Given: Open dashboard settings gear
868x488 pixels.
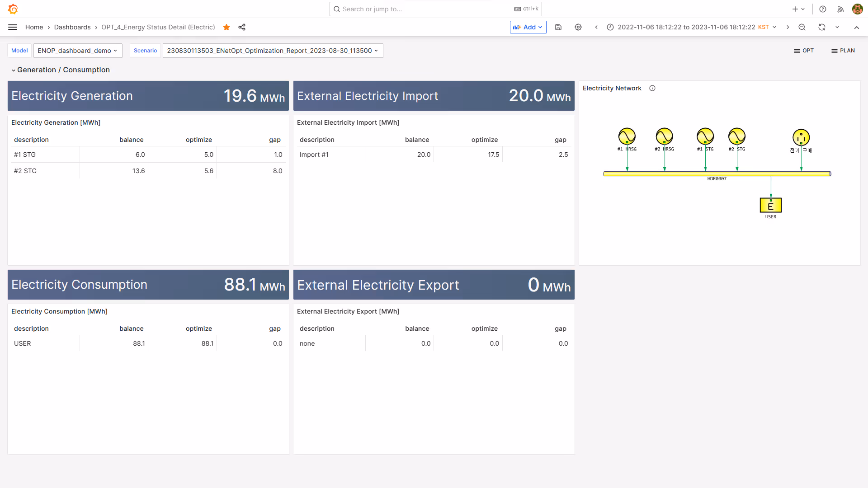Looking at the screenshot, I should pos(578,27).
